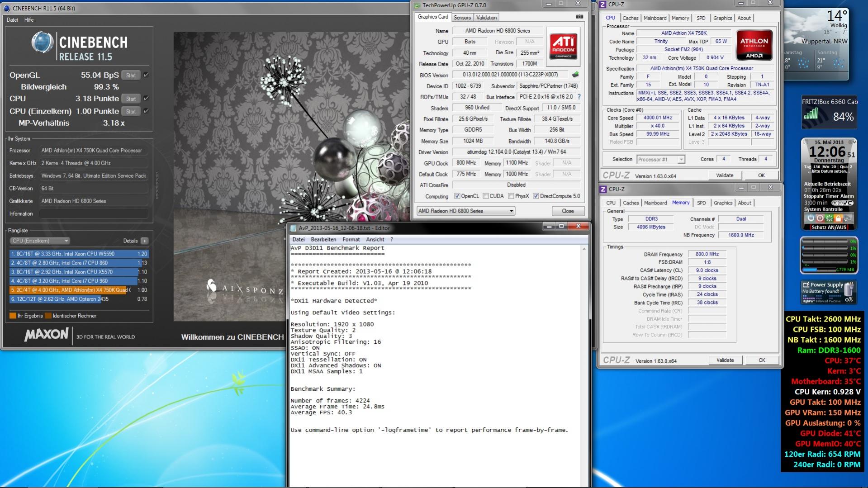Click OK in the Memory CPU-Z window
This screenshot has height=488, width=868.
coord(762,360)
